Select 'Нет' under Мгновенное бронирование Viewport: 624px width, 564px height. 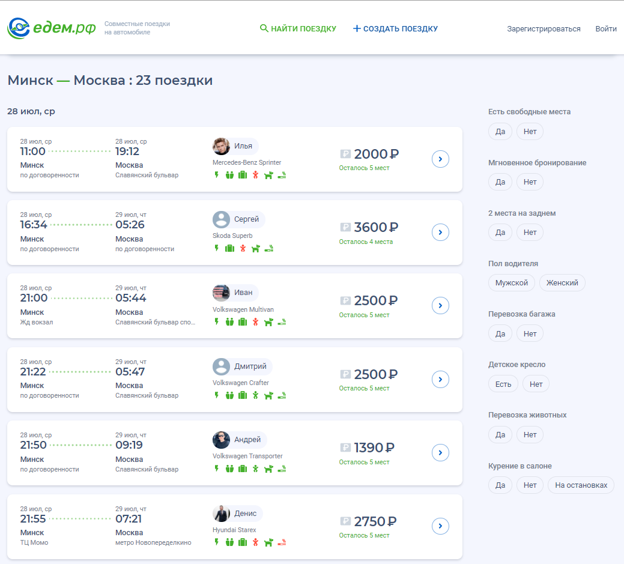click(530, 182)
